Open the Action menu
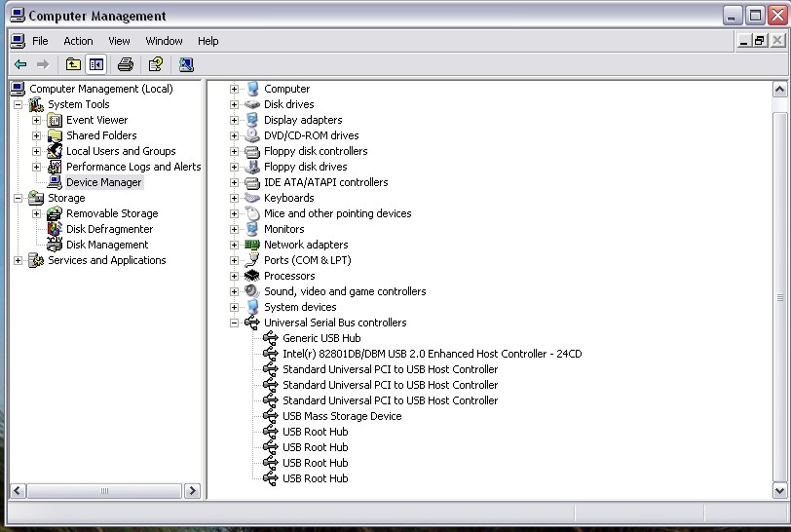 (x=78, y=41)
